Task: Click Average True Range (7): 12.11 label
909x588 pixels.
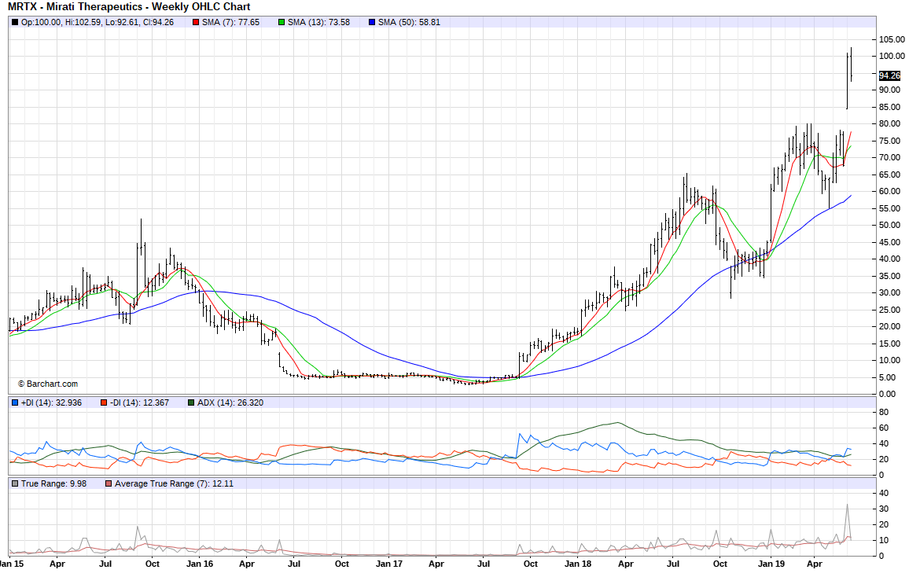Action: click(174, 483)
